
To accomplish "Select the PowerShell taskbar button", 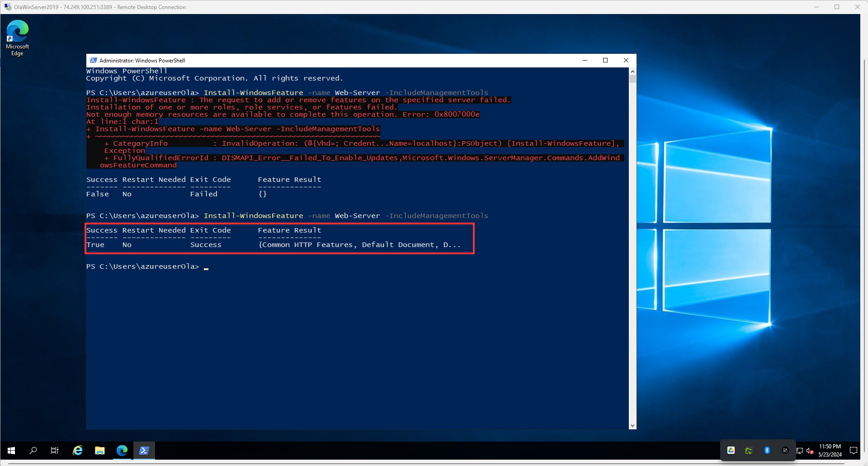I will point(144,451).
